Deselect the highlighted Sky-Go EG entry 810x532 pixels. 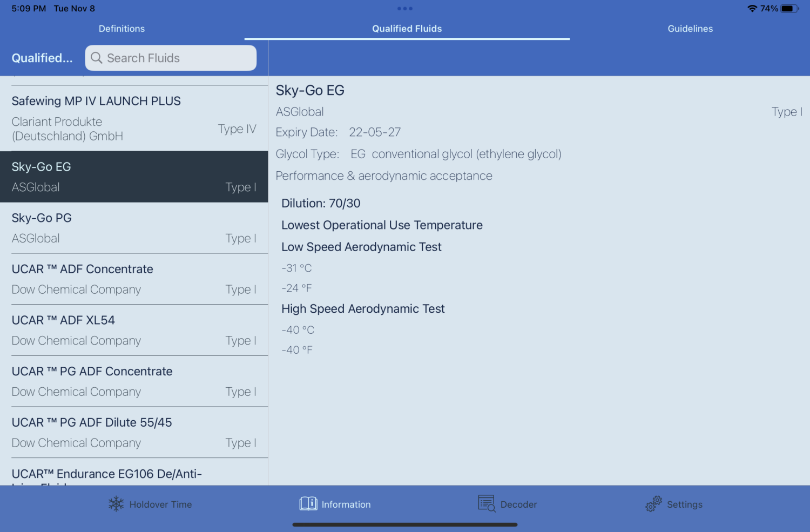tap(135, 177)
